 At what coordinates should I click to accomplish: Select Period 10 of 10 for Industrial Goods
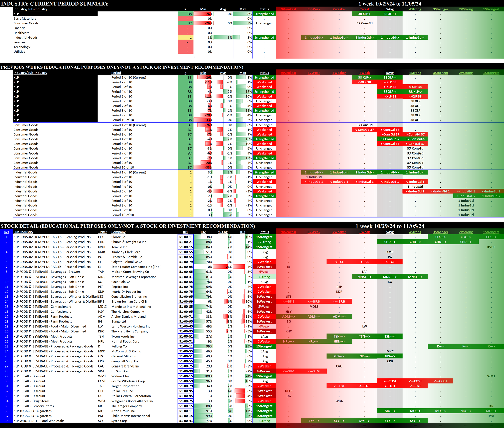tap(122, 215)
